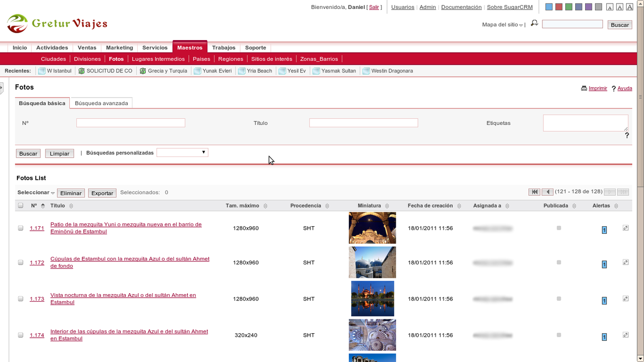Click the edit pencil icon for photo 1.173

click(625, 299)
